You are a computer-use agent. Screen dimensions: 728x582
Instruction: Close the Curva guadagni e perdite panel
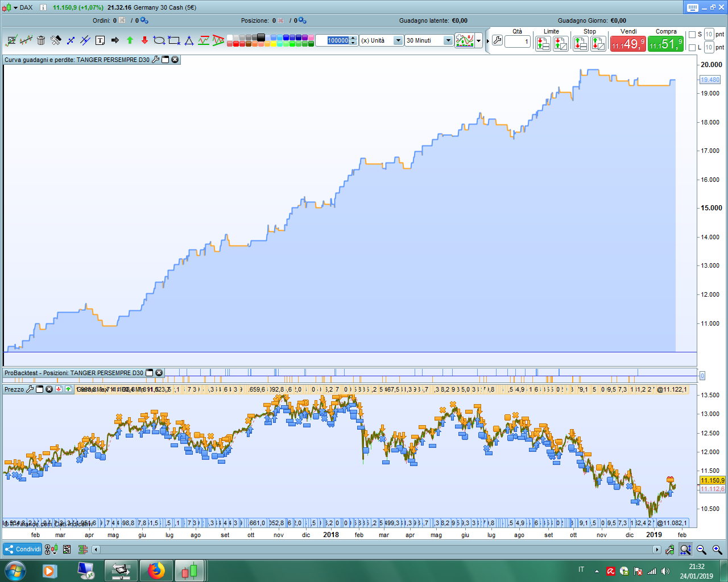point(175,59)
